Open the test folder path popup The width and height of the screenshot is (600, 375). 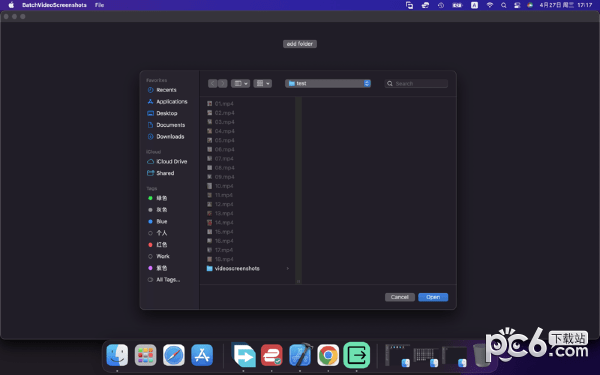[328, 83]
